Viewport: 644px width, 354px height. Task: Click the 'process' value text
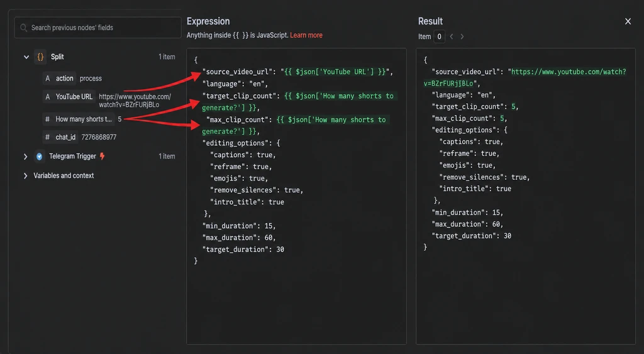pyautogui.click(x=91, y=79)
